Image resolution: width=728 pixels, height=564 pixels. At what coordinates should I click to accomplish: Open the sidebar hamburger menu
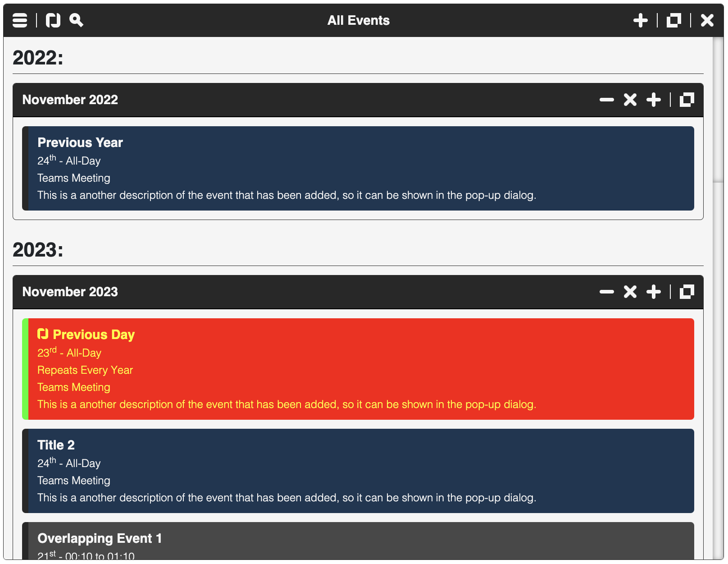pyautogui.click(x=19, y=20)
